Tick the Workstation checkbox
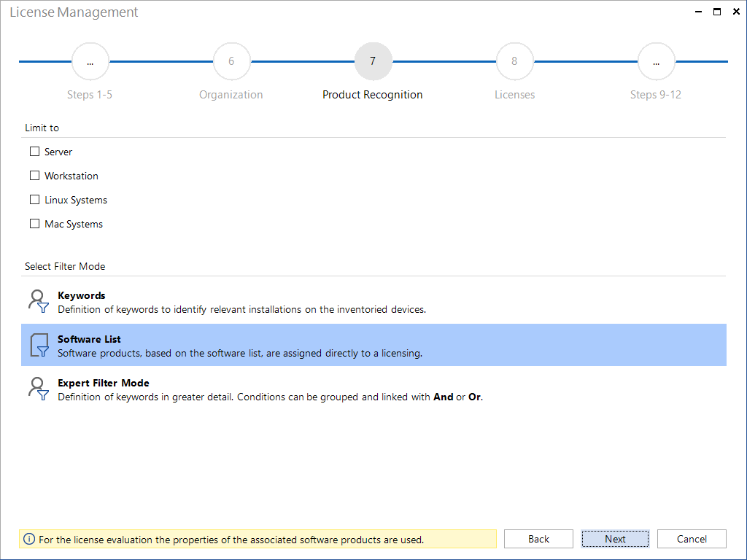The height and width of the screenshot is (560, 747). coord(34,176)
